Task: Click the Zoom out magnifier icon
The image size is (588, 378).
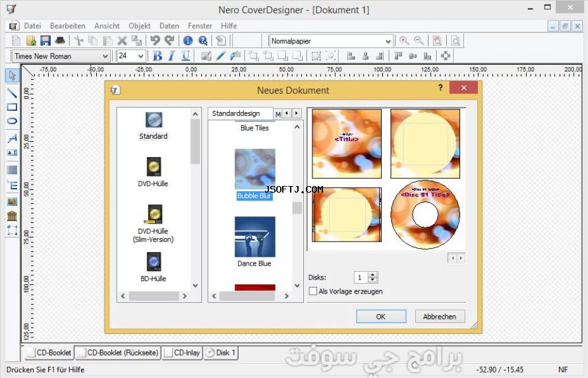Action: click(x=419, y=40)
